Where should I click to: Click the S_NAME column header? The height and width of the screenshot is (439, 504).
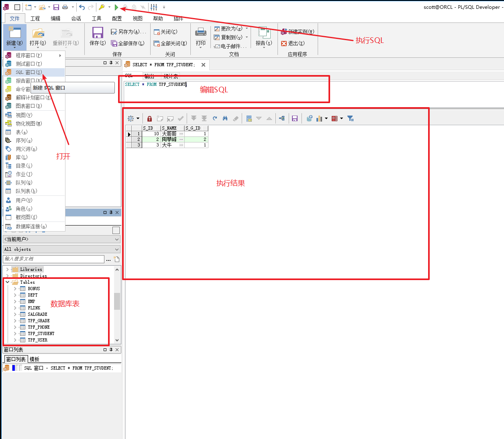pyautogui.click(x=172, y=128)
